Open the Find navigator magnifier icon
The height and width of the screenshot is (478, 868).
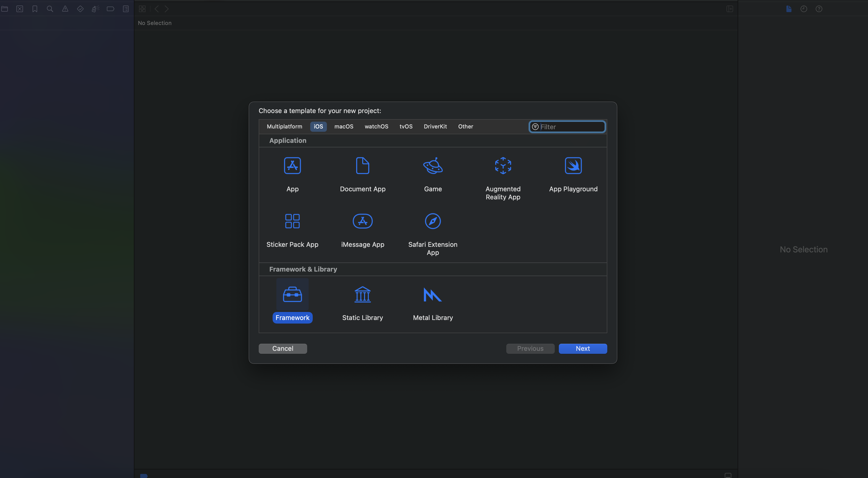pyautogui.click(x=50, y=9)
